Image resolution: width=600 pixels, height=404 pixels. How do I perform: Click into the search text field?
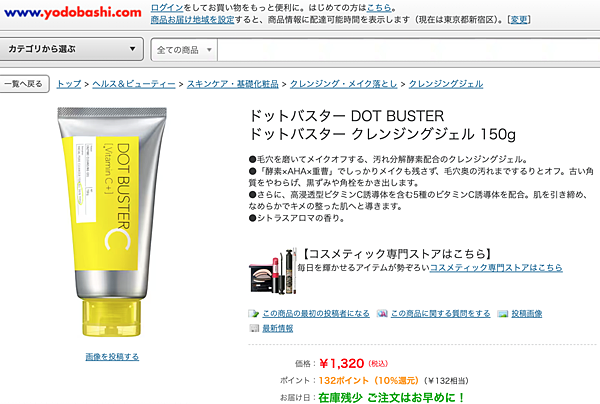pos(408,50)
